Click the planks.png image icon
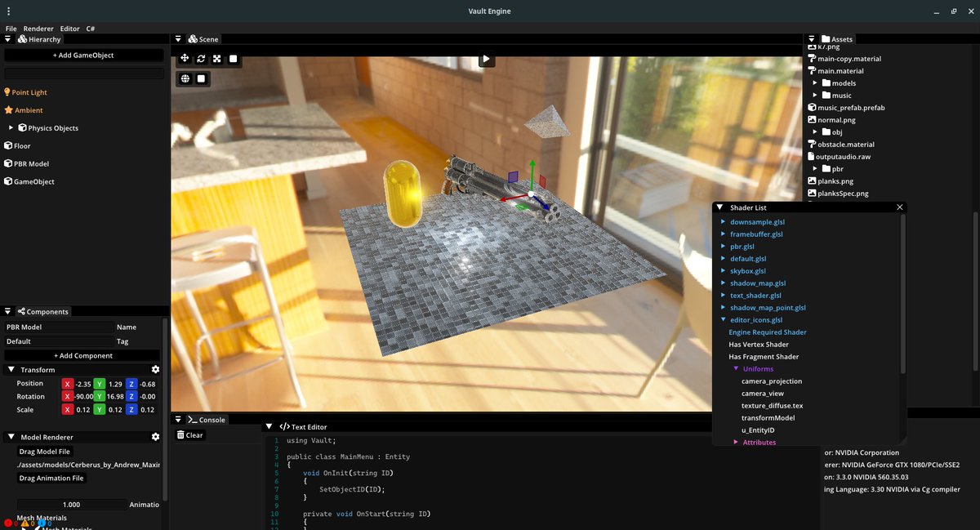The width and height of the screenshot is (980, 530). (x=812, y=180)
